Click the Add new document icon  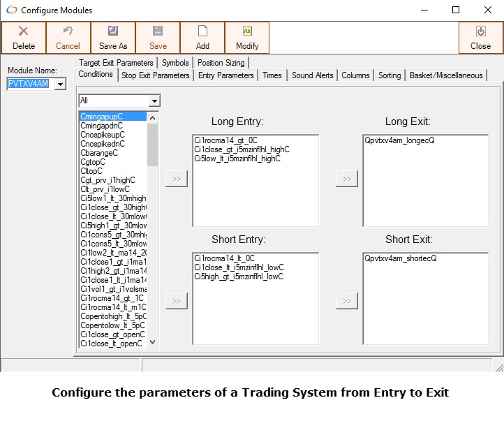point(202,31)
